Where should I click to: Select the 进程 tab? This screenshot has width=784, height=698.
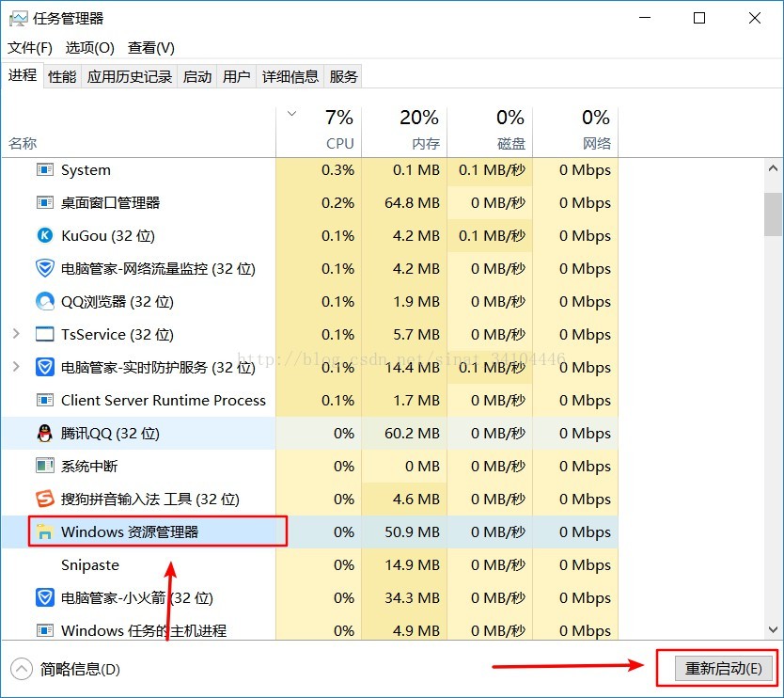pos(23,75)
